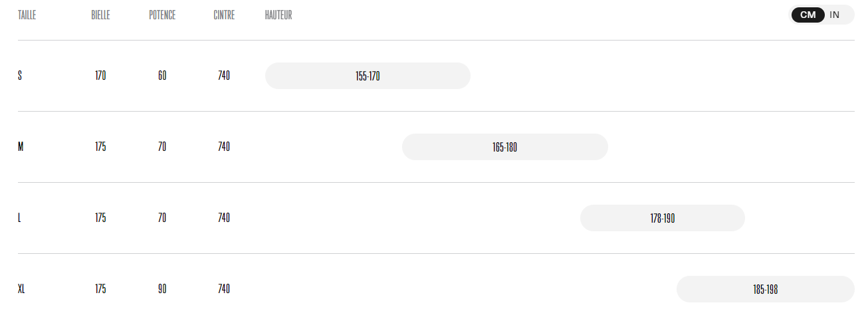
Task: Click the CINTRE column header
Action: point(224,15)
